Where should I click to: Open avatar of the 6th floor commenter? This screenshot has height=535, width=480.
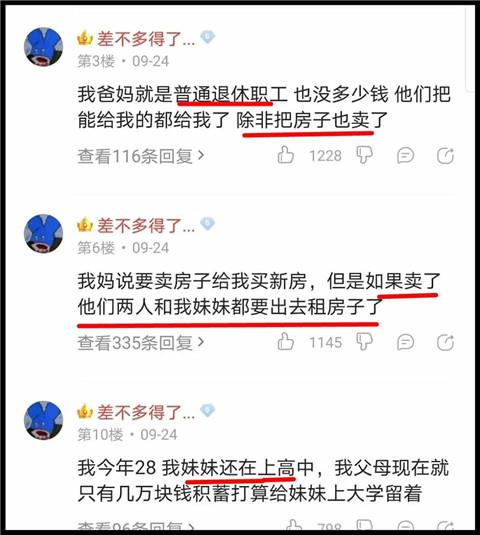[43, 233]
